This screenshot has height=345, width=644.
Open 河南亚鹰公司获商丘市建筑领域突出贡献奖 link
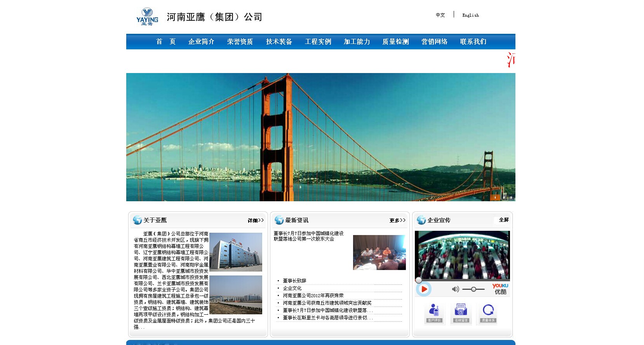click(327, 303)
